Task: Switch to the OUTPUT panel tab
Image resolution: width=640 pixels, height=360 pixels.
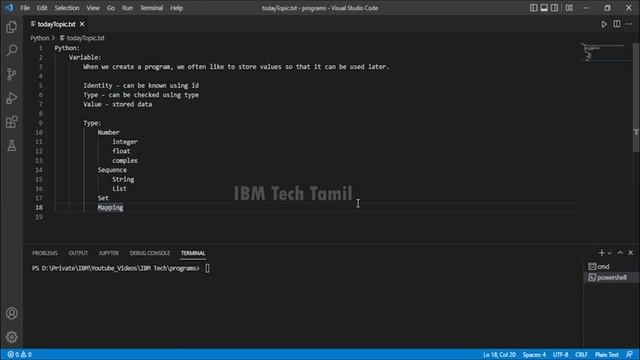Action: click(x=78, y=253)
